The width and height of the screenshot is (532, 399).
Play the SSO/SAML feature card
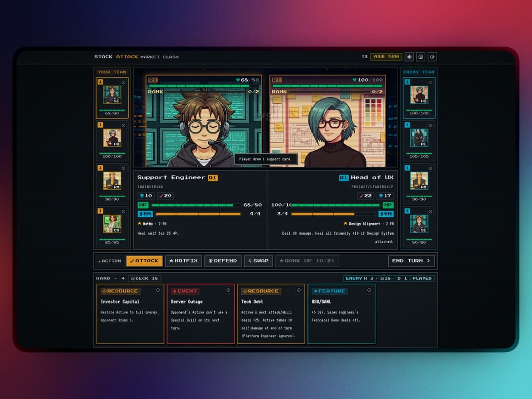click(x=341, y=314)
